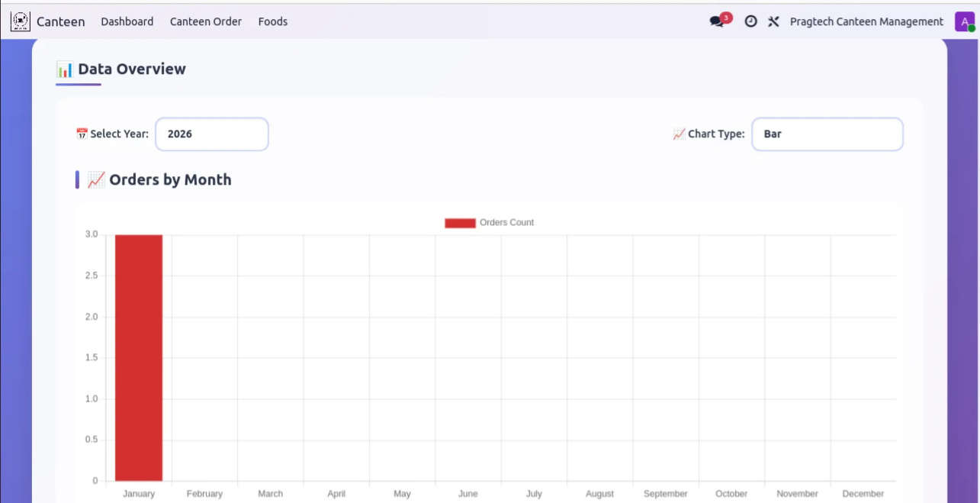Expand the Select Year dropdown showing 2026
The image size is (980, 503).
212,134
